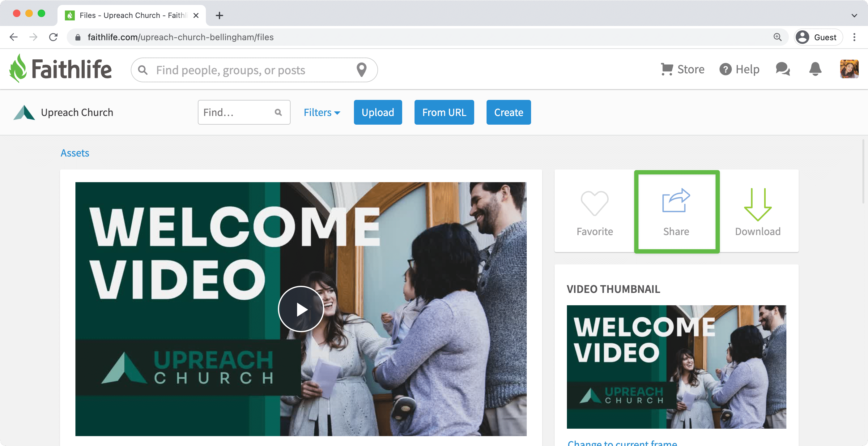Open the messages chat icon
Viewport: 868px width, 446px height.
782,69
